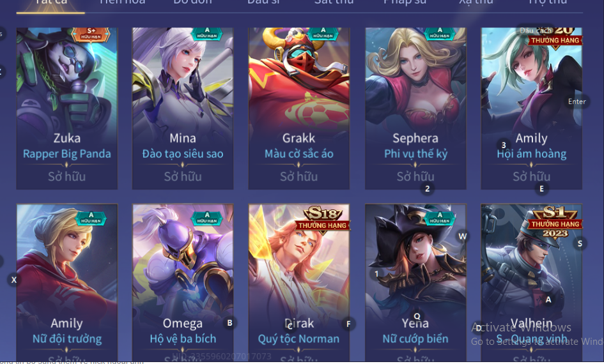604x364 pixels.
Task: Click the Enter key-mapping overlay
Action: pos(577,102)
